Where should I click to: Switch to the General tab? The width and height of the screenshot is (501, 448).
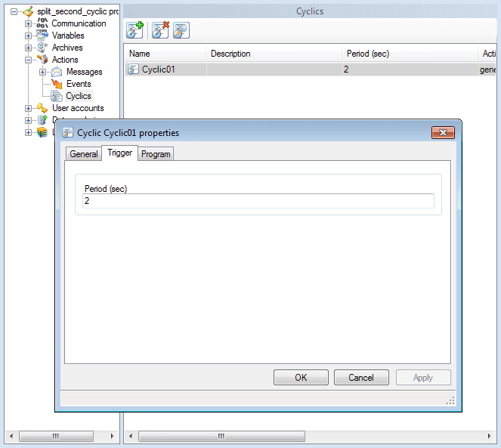84,154
